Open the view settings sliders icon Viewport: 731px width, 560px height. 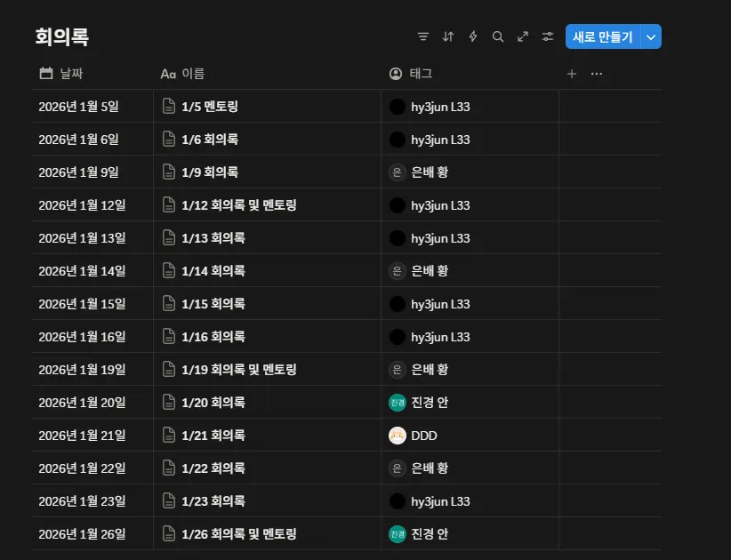click(x=548, y=36)
